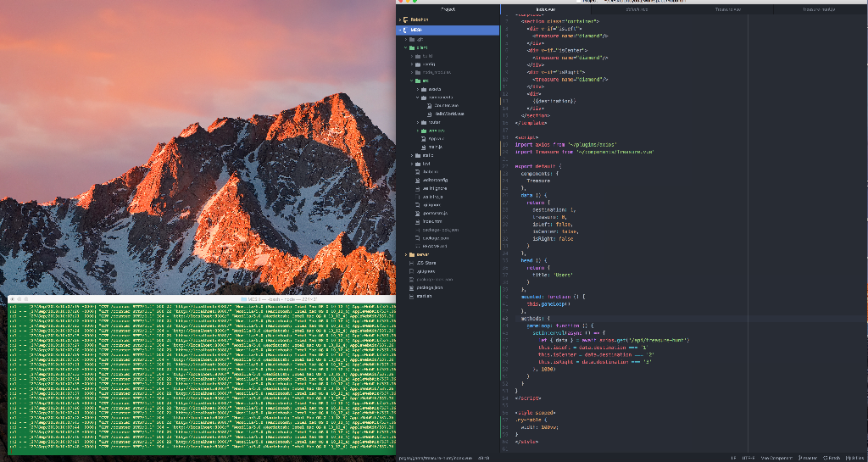Open the second editor tab next to index.vue
The height and width of the screenshot is (462, 868).
637,9
